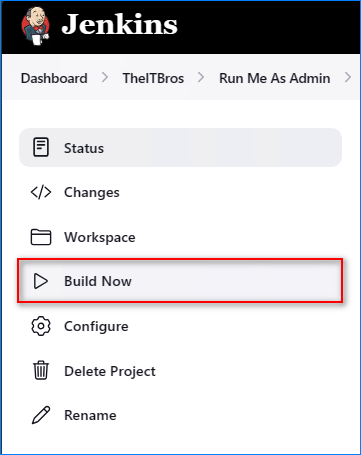
Task: Click the Rename pencil icon
Action: click(41, 415)
